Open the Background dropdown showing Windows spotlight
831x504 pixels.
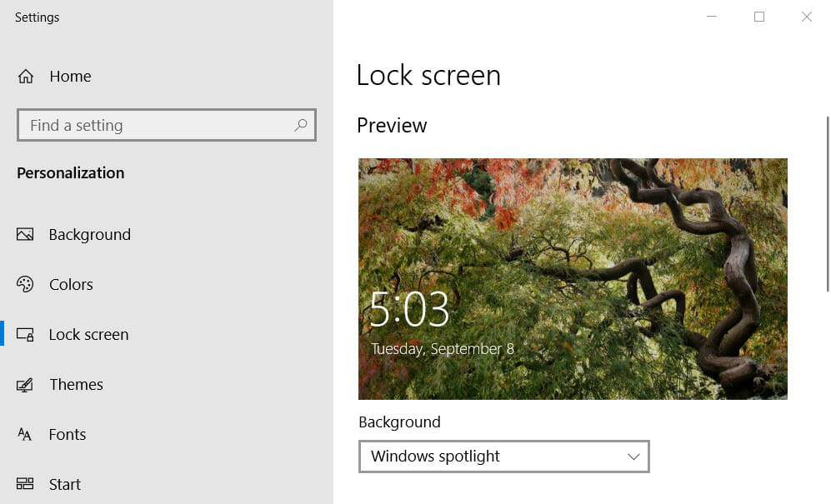[503, 457]
